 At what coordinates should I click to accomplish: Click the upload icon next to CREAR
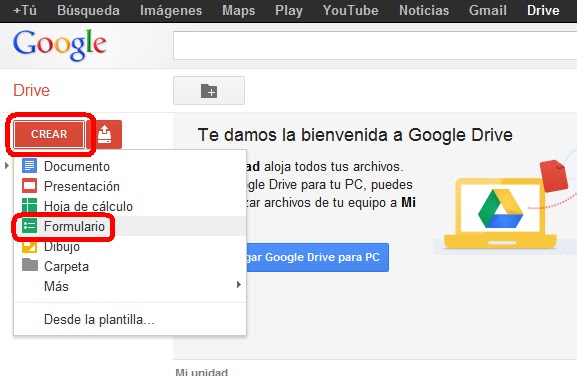pyautogui.click(x=105, y=134)
